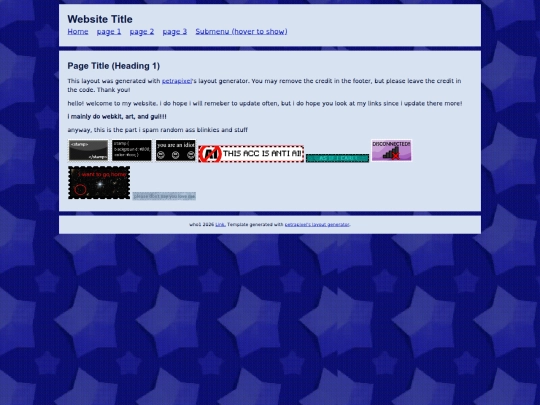Click the 'you are an idiot' stamp
This screenshot has height=405, width=540.
176,150
